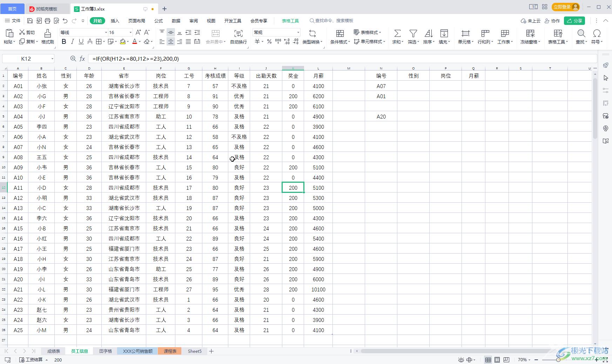Click the Save icon in quick access toolbar
612x364 pixels.
(30, 21)
